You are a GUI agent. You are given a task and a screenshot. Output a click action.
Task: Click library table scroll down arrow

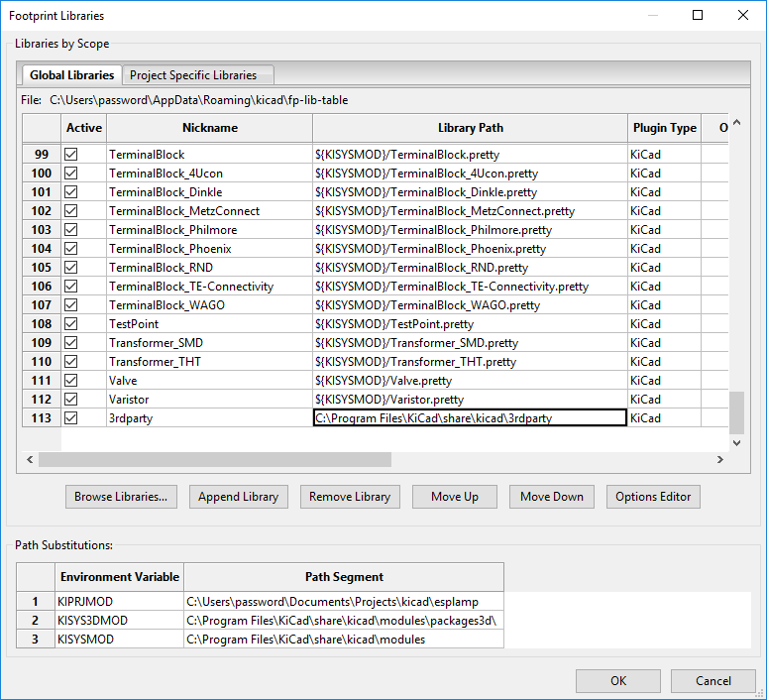point(736,443)
